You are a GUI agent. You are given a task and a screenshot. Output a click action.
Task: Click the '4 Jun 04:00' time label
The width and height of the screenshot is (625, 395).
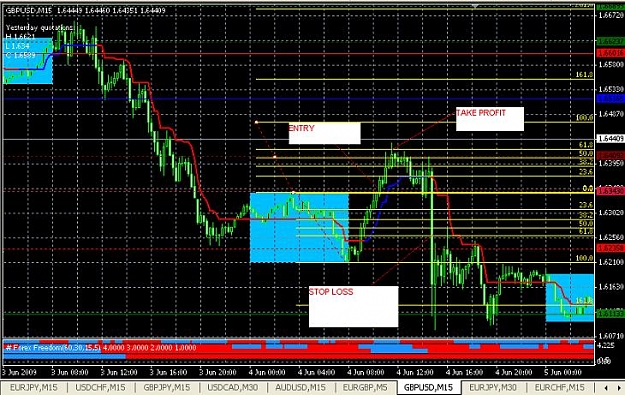316,373
